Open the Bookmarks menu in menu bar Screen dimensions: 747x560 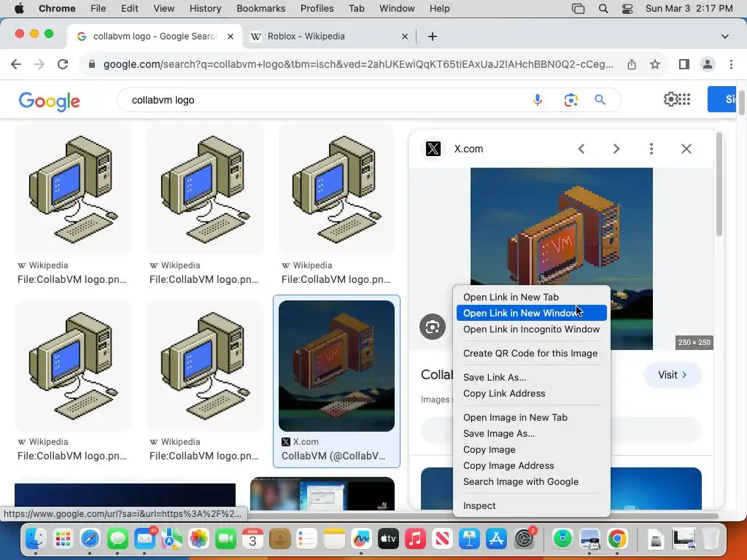(x=260, y=9)
